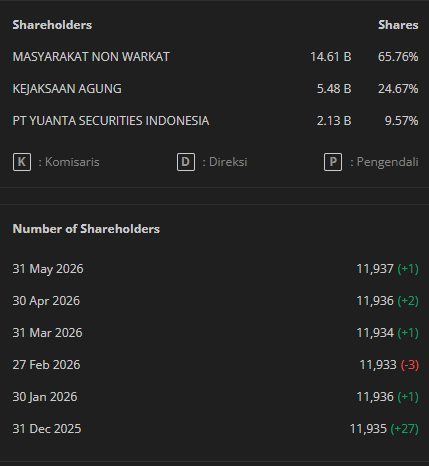This screenshot has width=429, height=466.
Task: Click the Number of Shareholders heading
Action: click(86, 229)
